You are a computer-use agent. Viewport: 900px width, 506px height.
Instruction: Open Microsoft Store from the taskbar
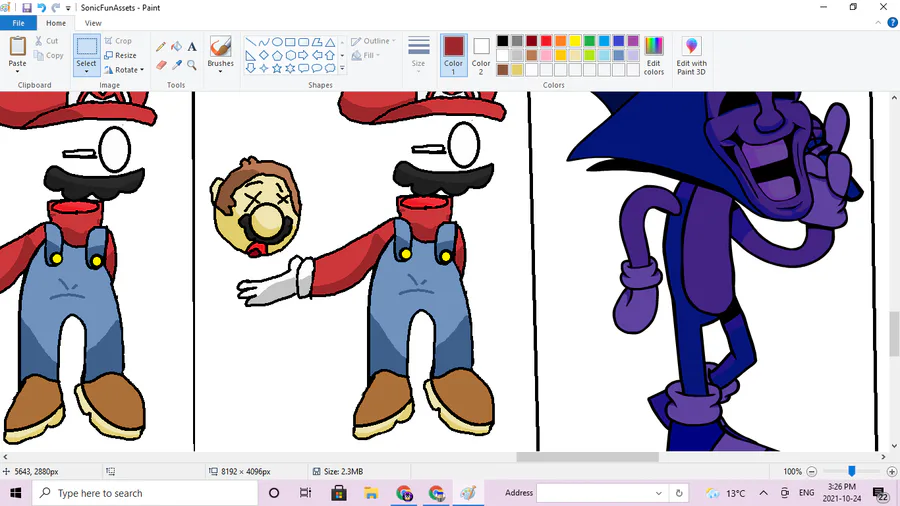339,493
